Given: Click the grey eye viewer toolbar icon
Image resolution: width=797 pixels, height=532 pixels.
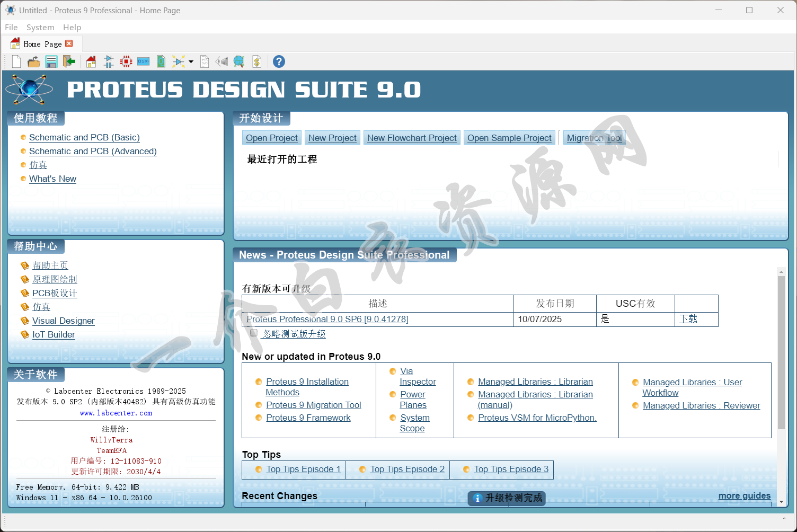Looking at the screenshot, I should [x=222, y=62].
